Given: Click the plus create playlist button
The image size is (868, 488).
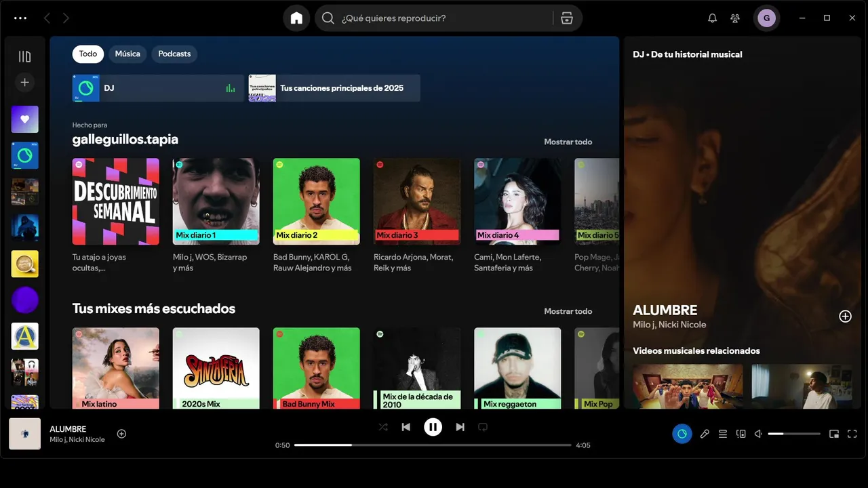Looking at the screenshot, I should pos(24,82).
